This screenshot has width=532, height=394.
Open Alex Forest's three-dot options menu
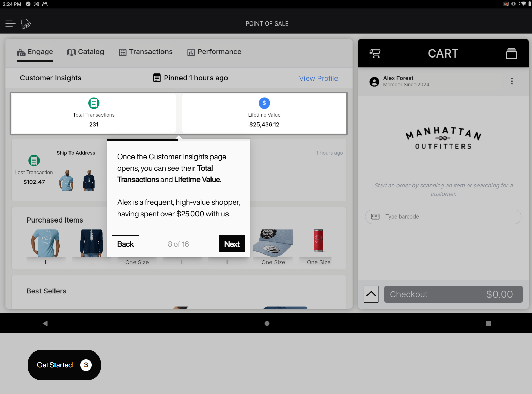(512, 81)
